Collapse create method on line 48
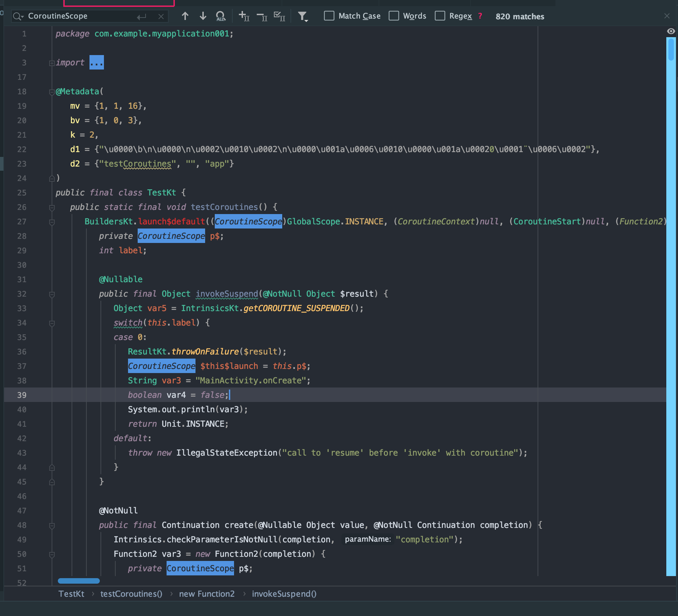The height and width of the screenshot is (616, 678). coord(52,525)
